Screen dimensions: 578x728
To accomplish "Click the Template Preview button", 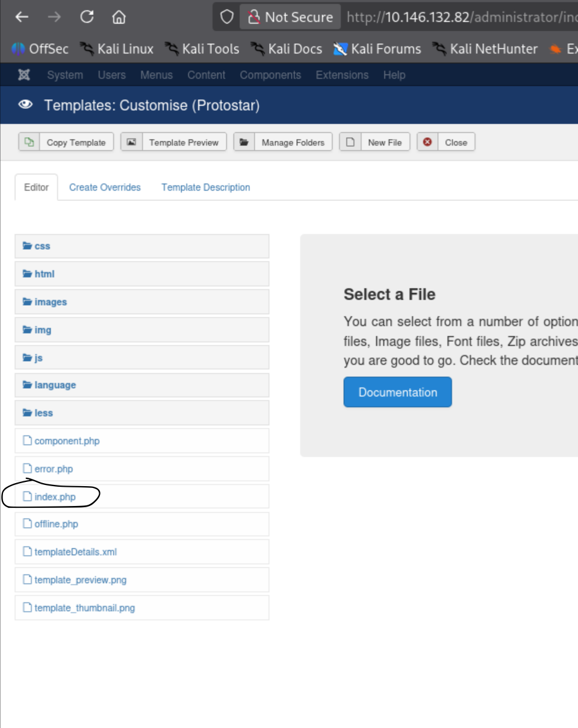I will (174, 143).
